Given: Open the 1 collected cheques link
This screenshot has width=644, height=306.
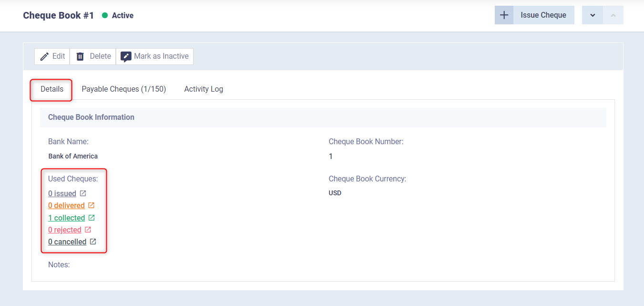Looking at the screenshot, I should pos(67,218).
